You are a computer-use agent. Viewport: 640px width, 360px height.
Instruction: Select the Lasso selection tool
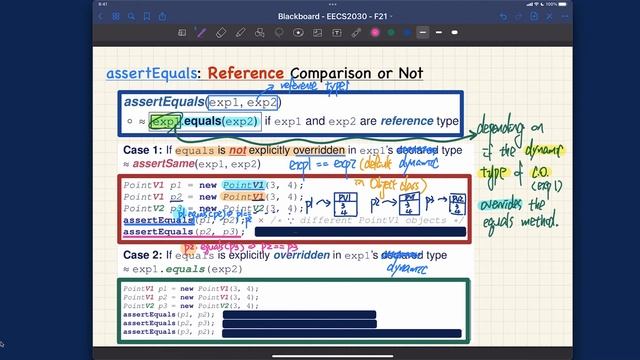click(x=279, y=33)
